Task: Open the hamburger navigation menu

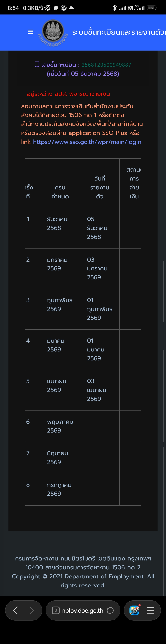Action: tap(30, 32)
